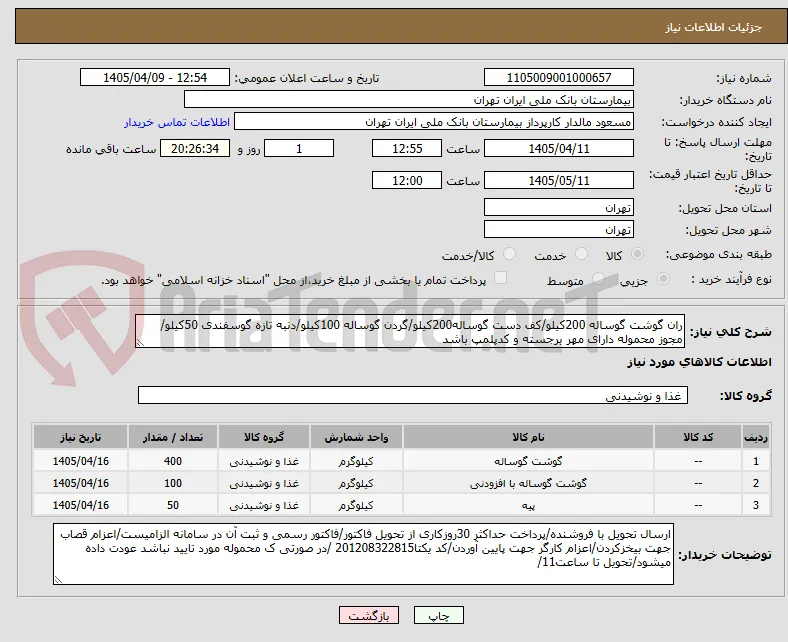Click the quantity cell 50
788x642 pixels.
click(173, 505)
